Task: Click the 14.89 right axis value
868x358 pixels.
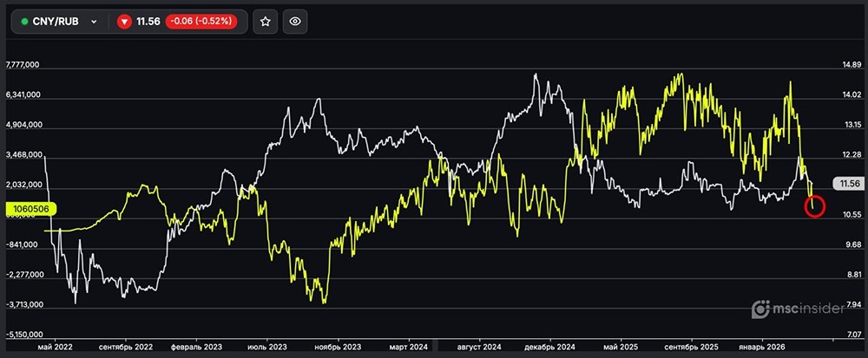Action: coord(851,65)
